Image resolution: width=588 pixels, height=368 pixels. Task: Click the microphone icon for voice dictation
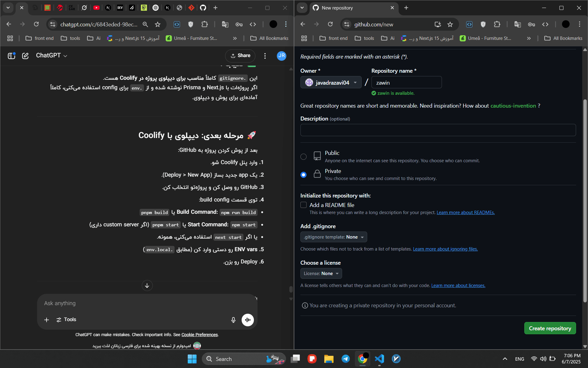point(233,320)
